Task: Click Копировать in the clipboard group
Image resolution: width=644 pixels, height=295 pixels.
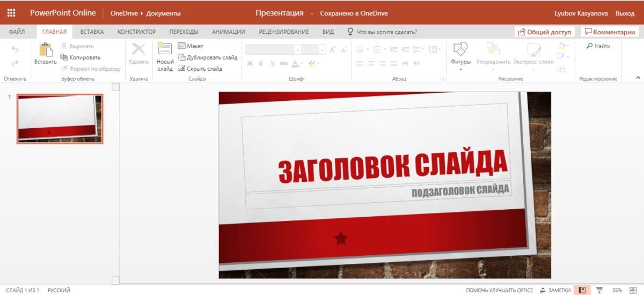Action: tap(80, 57)
